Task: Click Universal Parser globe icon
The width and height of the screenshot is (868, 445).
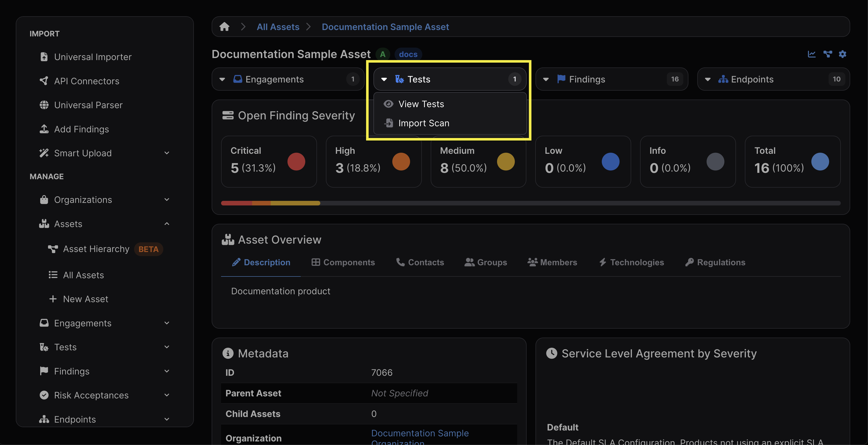Action: pos(44,105)
